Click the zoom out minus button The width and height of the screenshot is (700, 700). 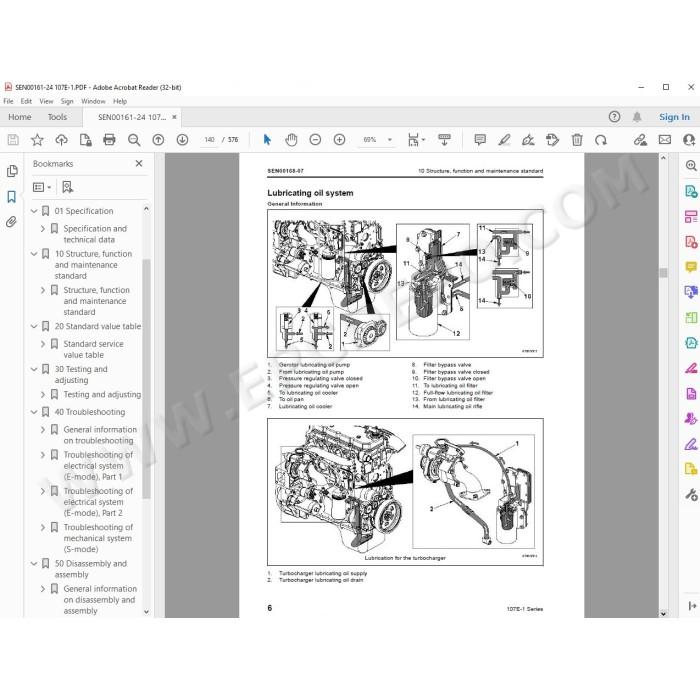pyautogui.click(x=315, y=140)
